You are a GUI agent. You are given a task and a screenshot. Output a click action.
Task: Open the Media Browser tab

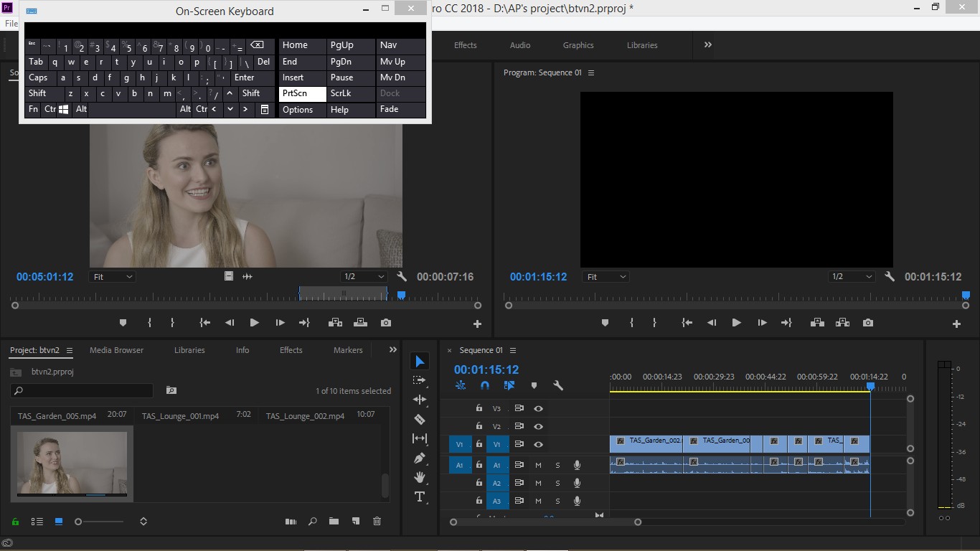coord(116,350)
